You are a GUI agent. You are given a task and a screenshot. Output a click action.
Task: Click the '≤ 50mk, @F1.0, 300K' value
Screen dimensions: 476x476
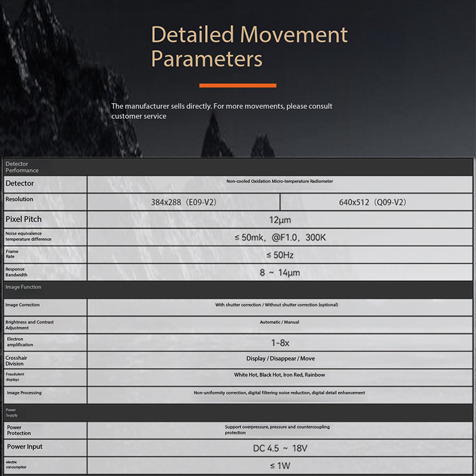point(280,237)
